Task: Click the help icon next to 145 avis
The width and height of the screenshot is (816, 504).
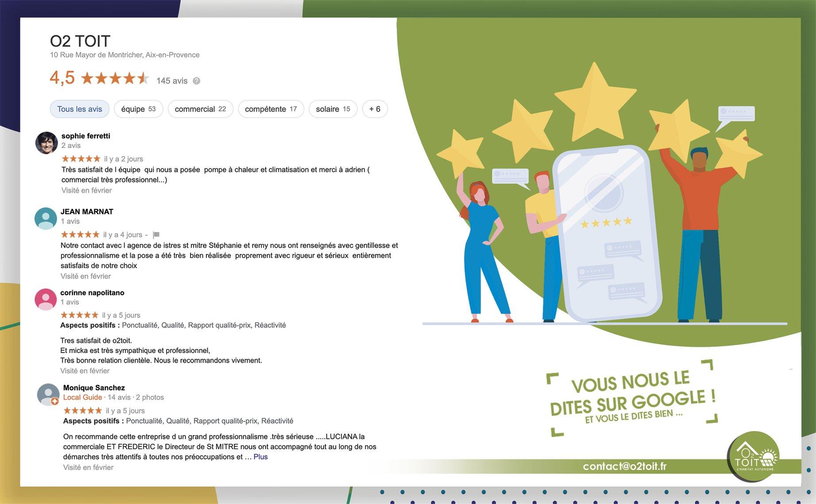Action: (197, 81)
